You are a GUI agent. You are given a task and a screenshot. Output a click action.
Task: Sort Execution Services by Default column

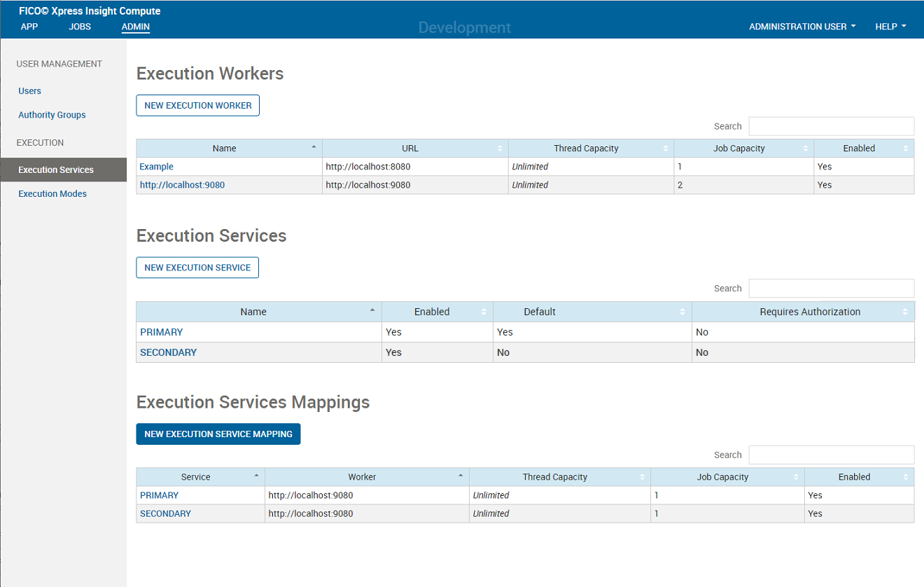pos(592,312)
